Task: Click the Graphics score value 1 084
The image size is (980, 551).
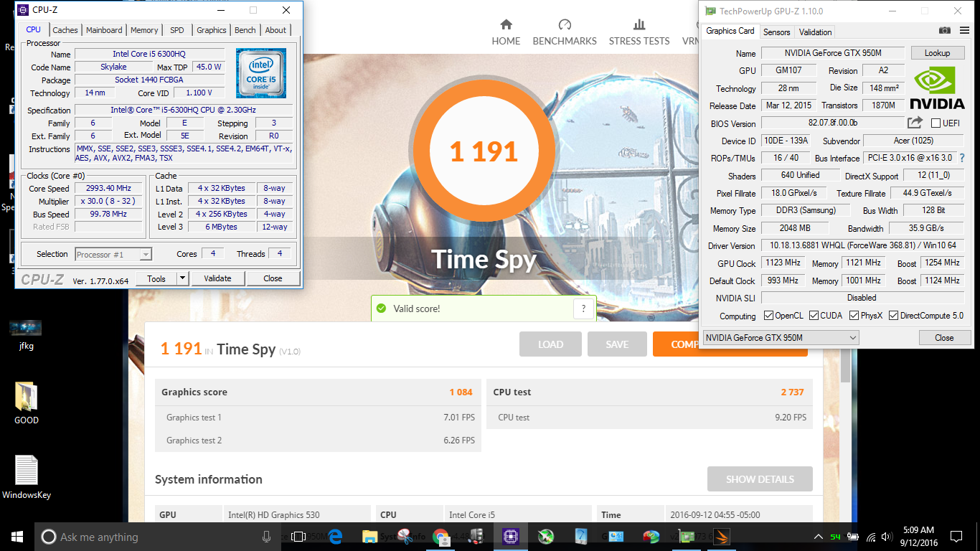Action: click(x=461, y=392)
